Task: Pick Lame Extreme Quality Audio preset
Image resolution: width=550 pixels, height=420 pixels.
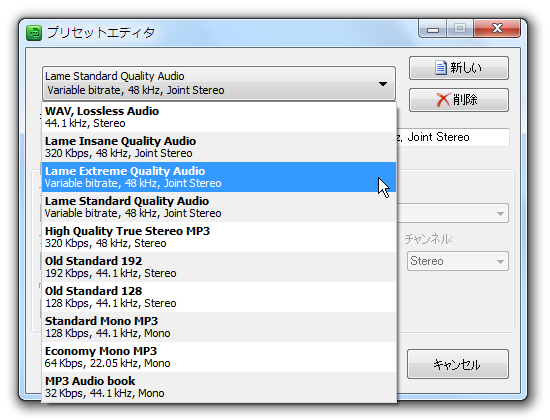Action: point(219,177)
